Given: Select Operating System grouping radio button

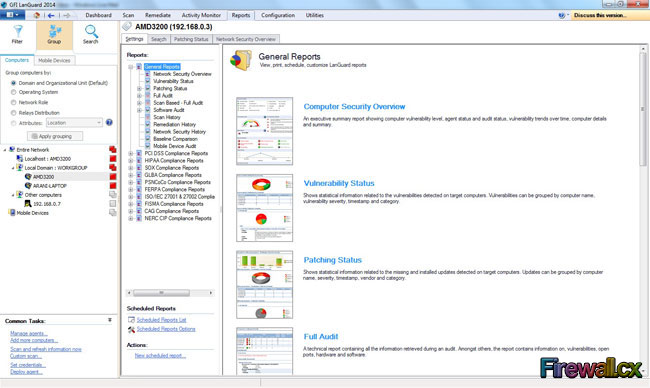Looking at the screenshot, I should 14,92.
